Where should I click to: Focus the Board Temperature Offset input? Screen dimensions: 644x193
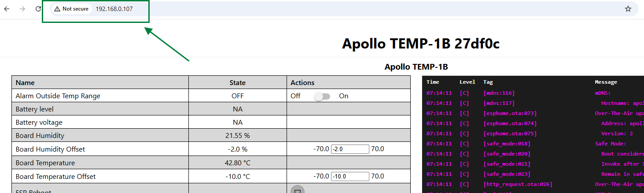pyautogui.click(x=350, y=177)
